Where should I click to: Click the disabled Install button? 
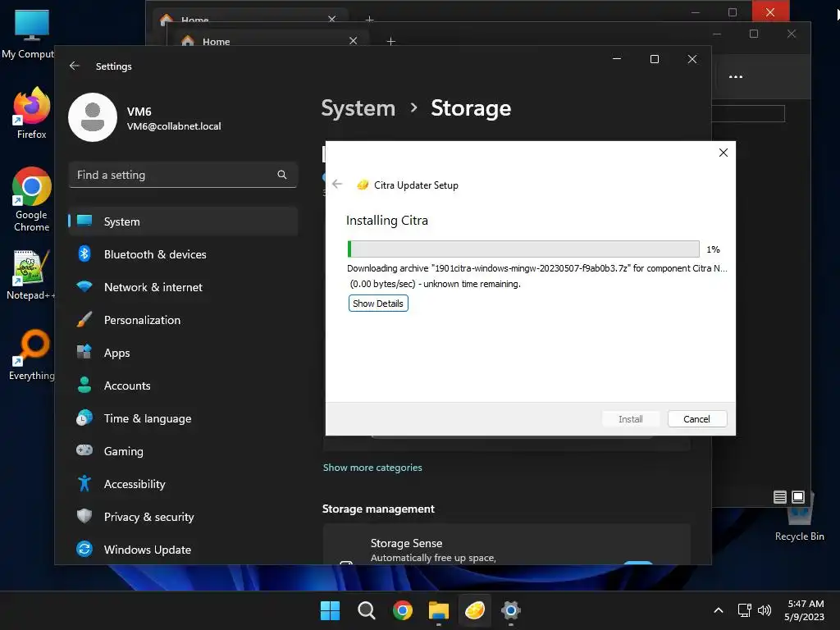tap(631, 419)
